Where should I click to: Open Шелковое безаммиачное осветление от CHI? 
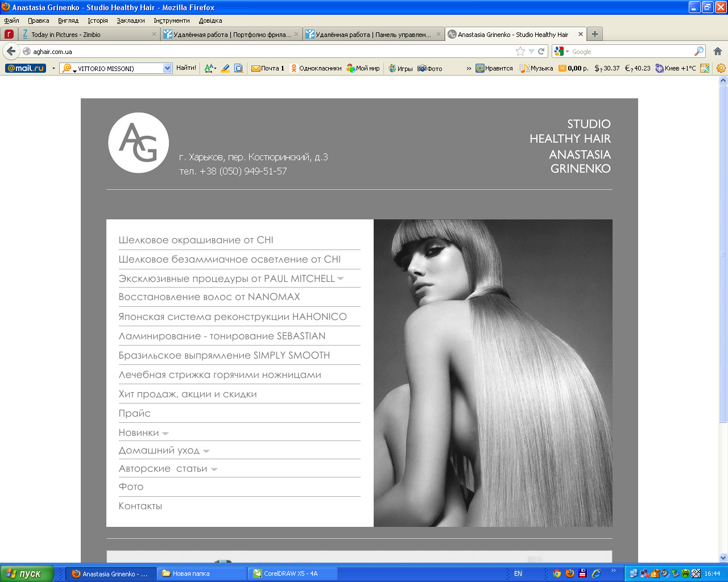(x=230, y=259)
